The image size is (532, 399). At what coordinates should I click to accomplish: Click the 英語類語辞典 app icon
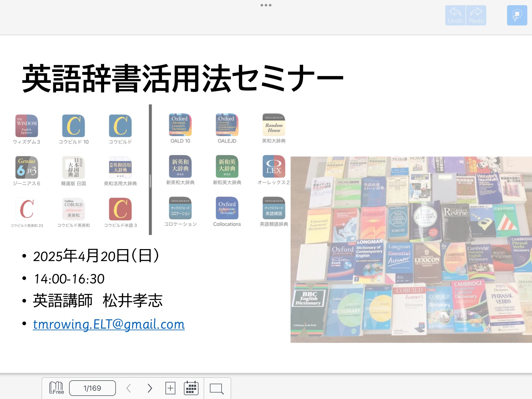[274, 208]
